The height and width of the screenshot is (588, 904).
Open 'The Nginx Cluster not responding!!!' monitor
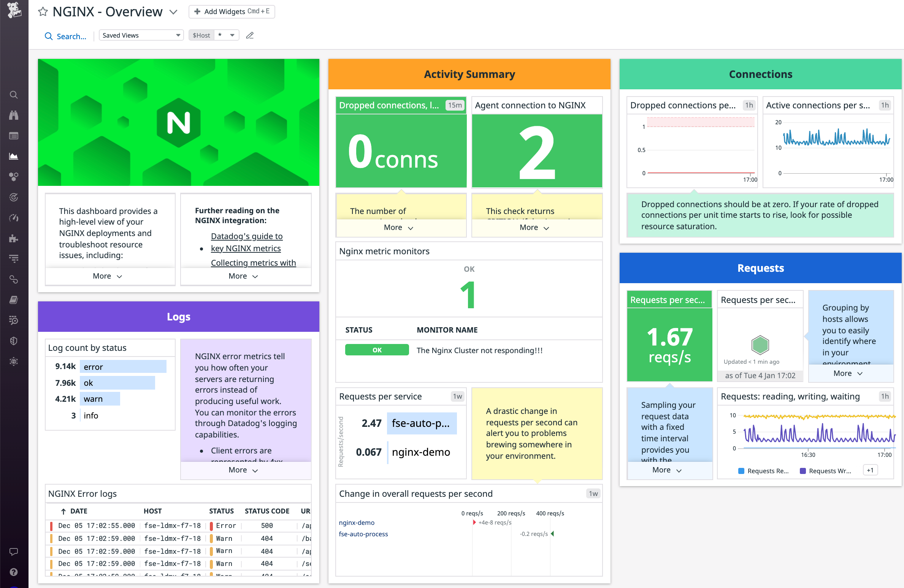480,350
